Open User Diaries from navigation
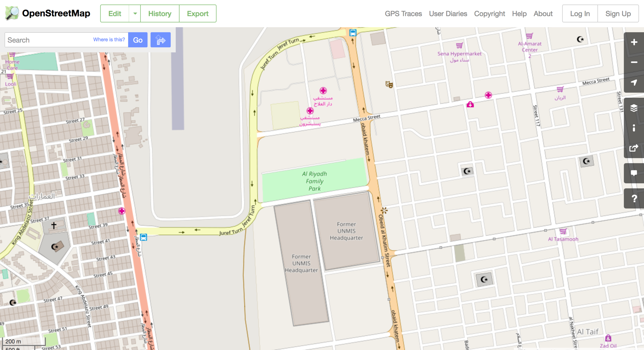Screen dimensions: 644x350 (x=448, y=13)
